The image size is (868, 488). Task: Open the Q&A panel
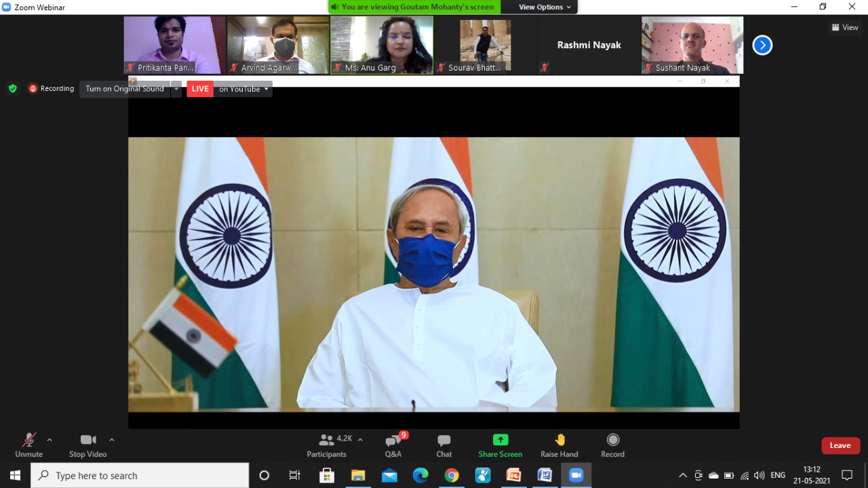393,445
